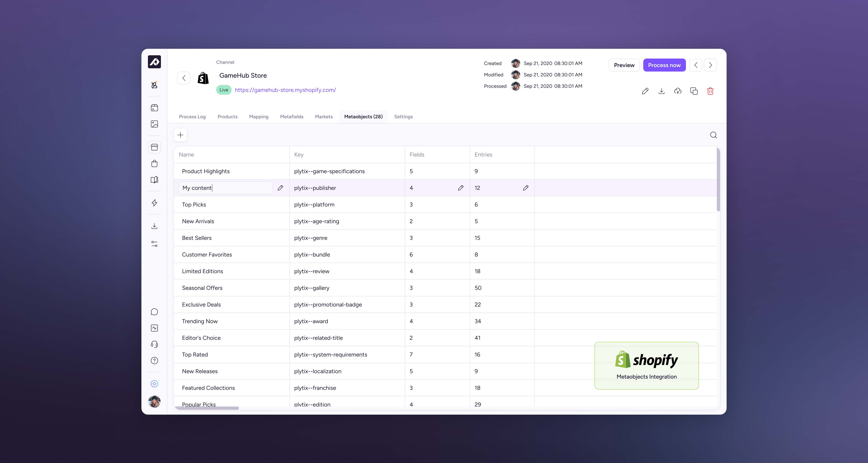Screen dimensions: 868x463
Task: Click the Live status badge
Action: tap(224, 90)
